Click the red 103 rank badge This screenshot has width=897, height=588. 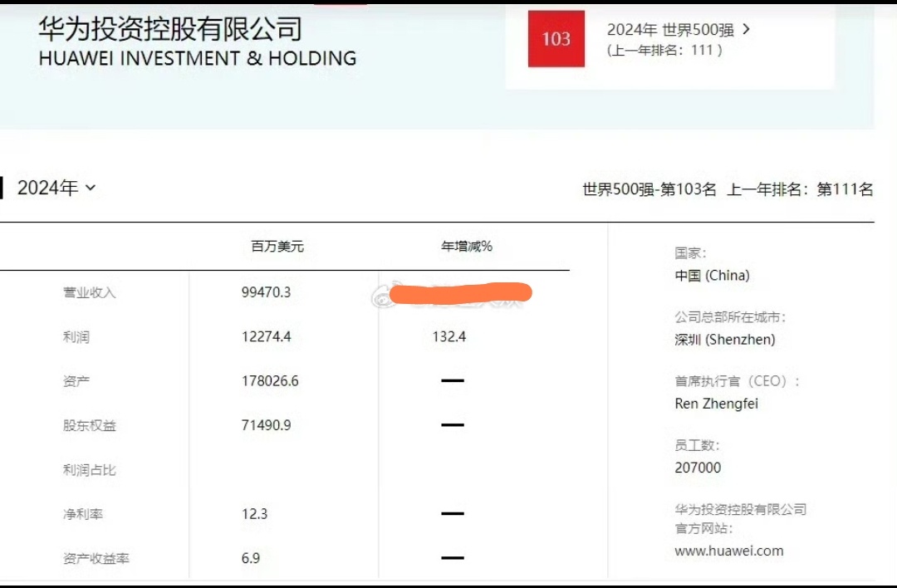[556, 39]
